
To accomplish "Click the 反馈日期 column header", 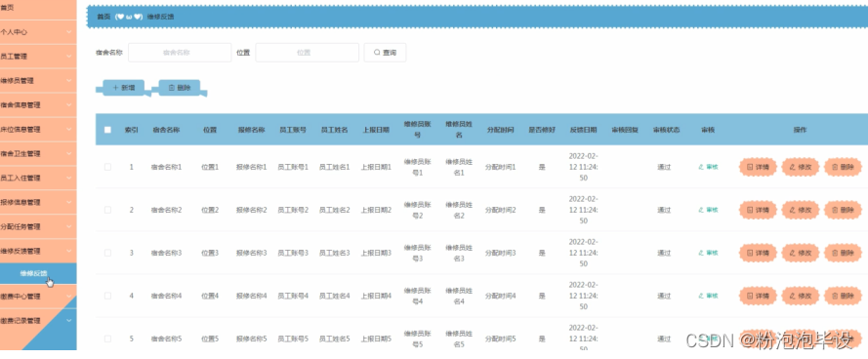I will point(584,130).
